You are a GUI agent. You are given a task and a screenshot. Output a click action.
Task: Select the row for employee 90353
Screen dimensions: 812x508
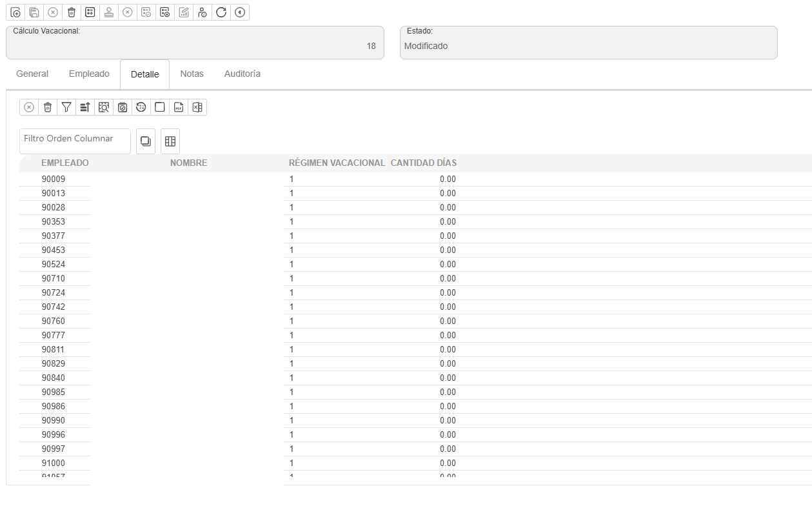coord(54,222)
